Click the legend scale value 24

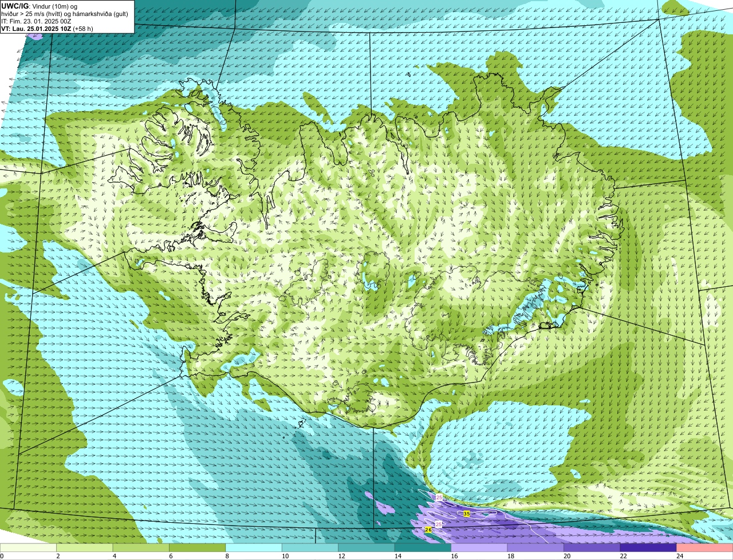[680, 556]
